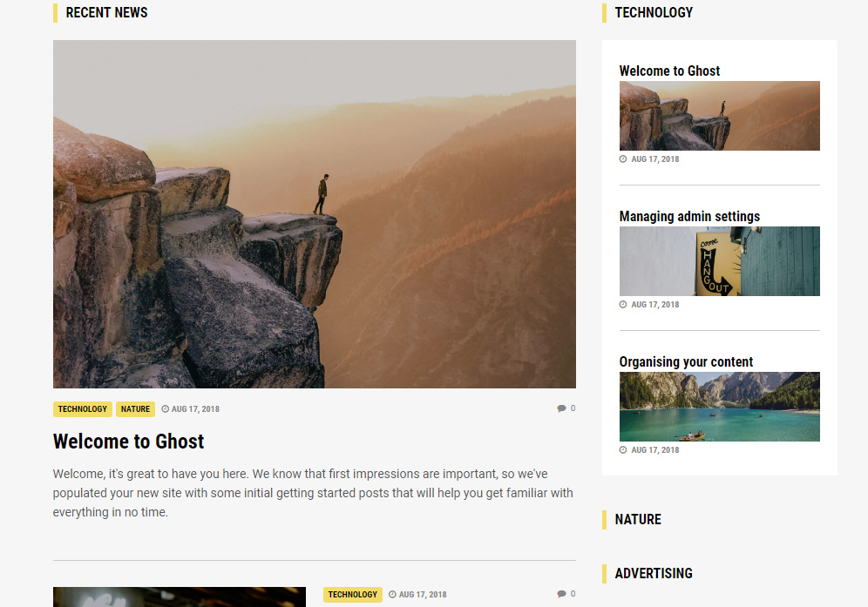Click the comment bubble icon on the bottom post

pos(561,594)
